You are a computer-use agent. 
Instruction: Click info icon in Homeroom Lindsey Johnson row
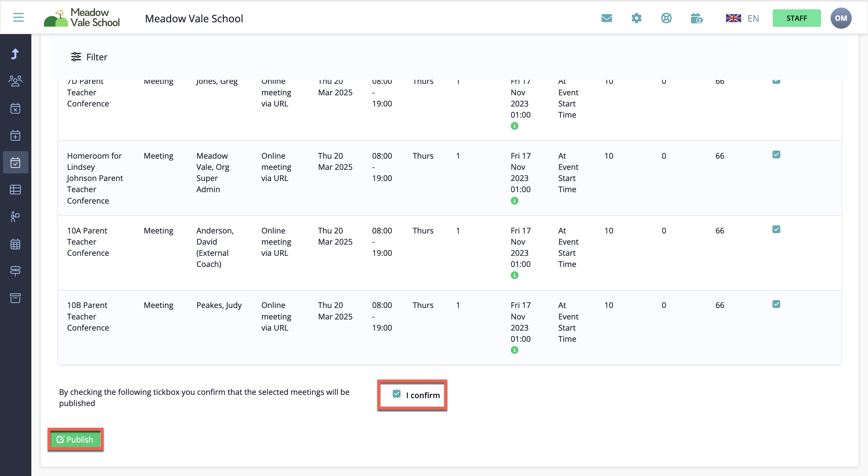(x=514, y=201)
